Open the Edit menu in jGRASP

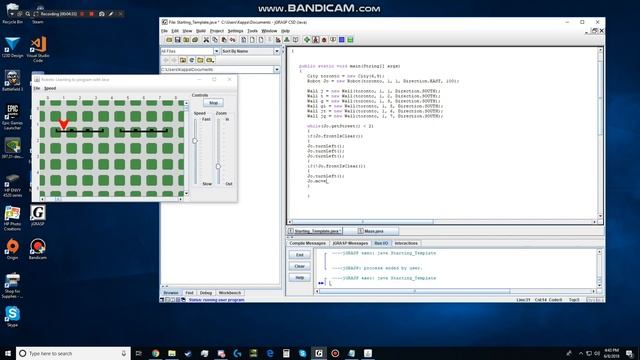pos(175,31)
